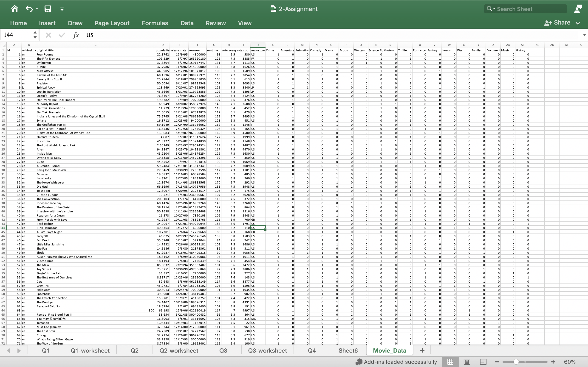Expand the formula bar with its chevron

pos(584,35)
